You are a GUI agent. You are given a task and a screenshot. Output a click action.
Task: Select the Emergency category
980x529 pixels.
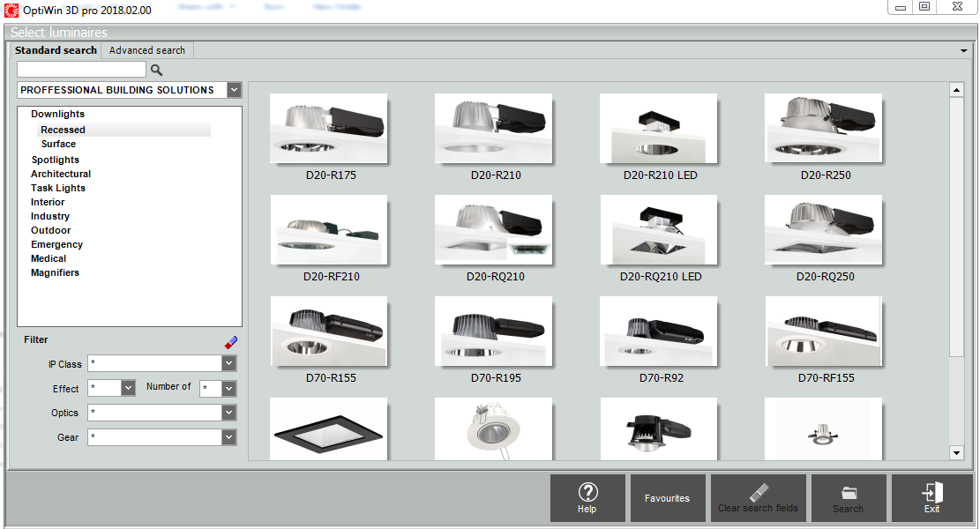(x=56, y=244)
